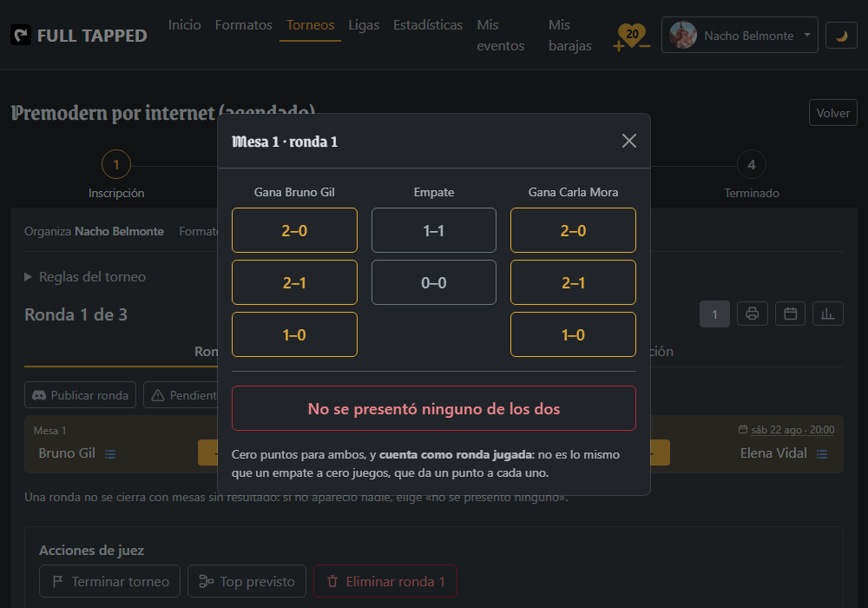Select Carla Mora wins 1–0

click(573, 334)
